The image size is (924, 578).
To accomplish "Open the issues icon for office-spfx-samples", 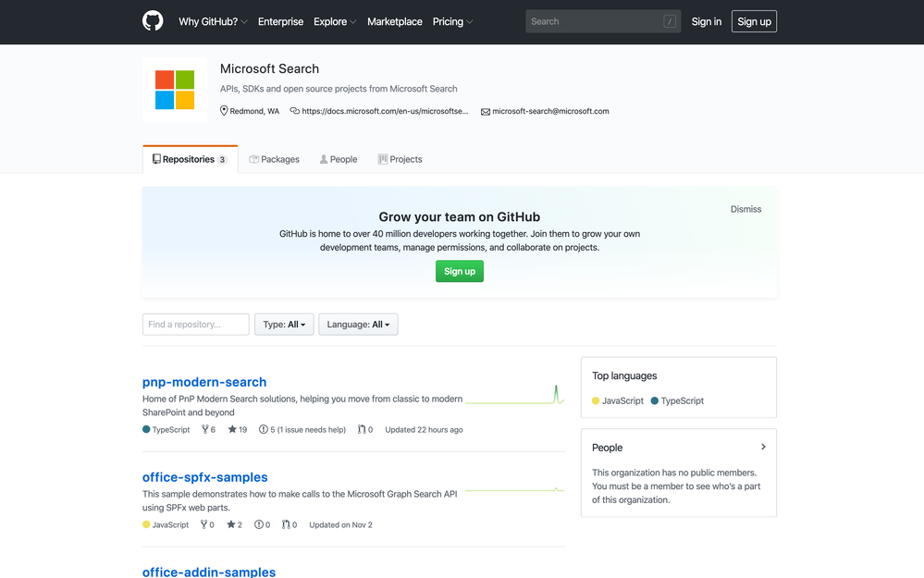I will click(259, 524).
